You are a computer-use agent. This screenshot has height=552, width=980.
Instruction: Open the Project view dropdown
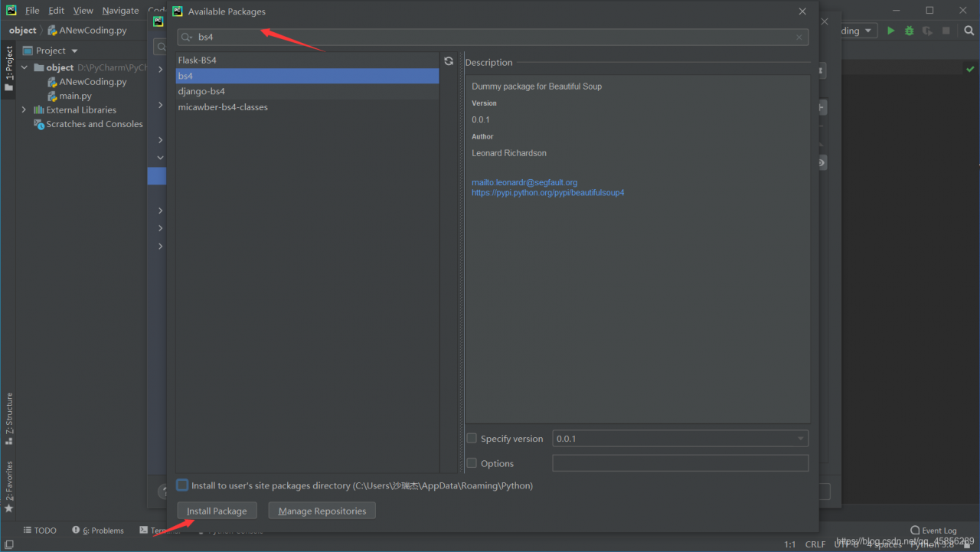[74, 51]
